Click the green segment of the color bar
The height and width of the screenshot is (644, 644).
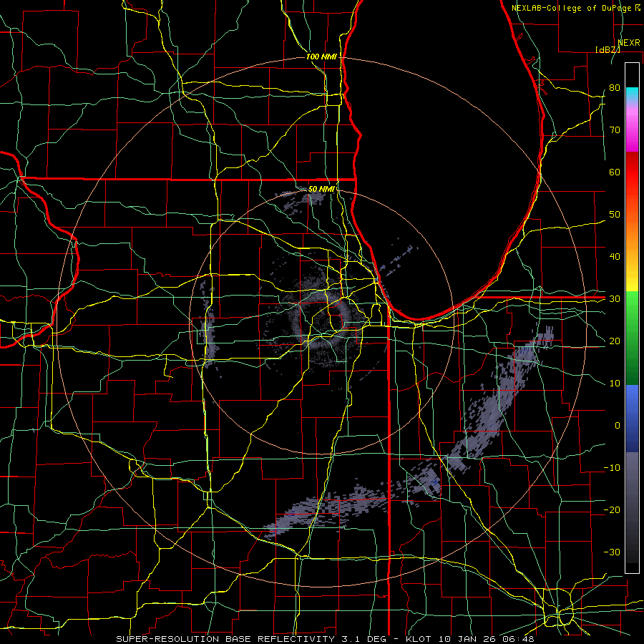click(x=632, y=338)
